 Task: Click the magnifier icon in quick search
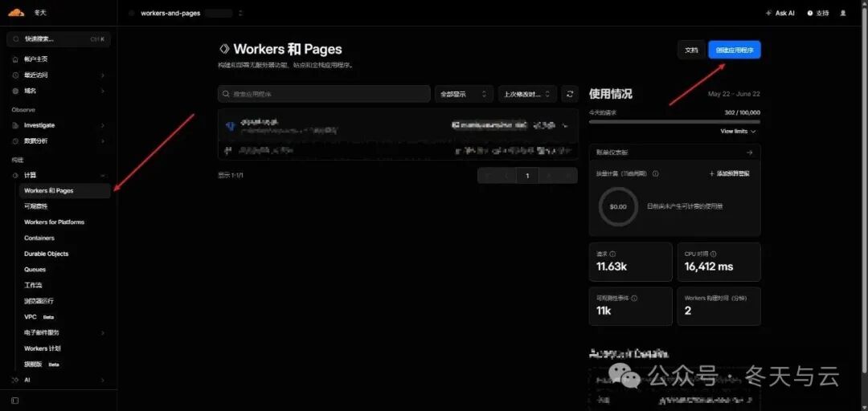pyautogui.click(x=16, y=39)
